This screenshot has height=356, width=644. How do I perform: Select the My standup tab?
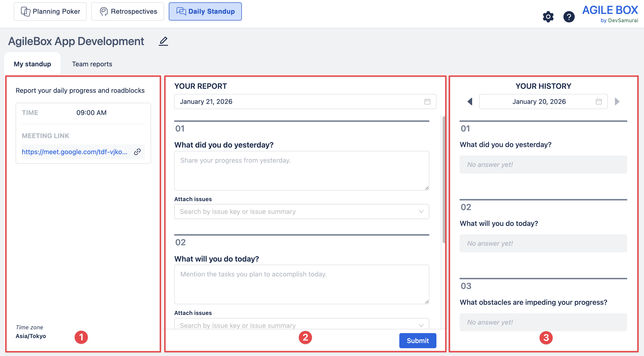[x=32, y=64]
